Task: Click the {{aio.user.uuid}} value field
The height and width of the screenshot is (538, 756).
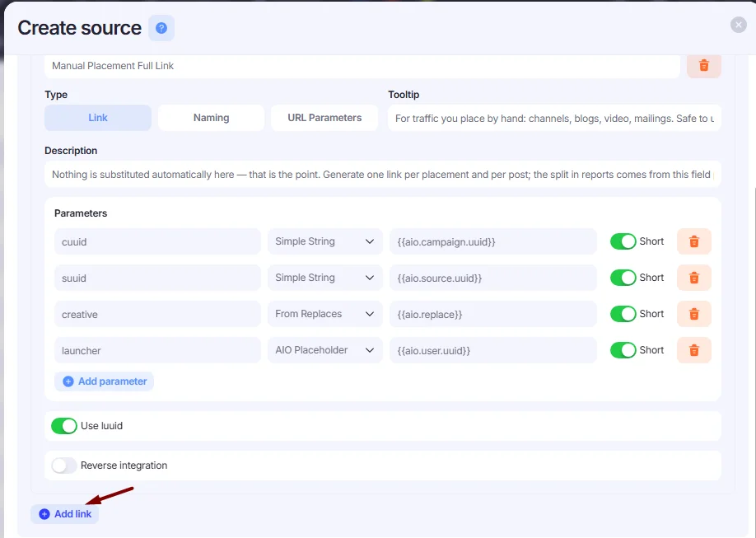Action: click(493, 350)
